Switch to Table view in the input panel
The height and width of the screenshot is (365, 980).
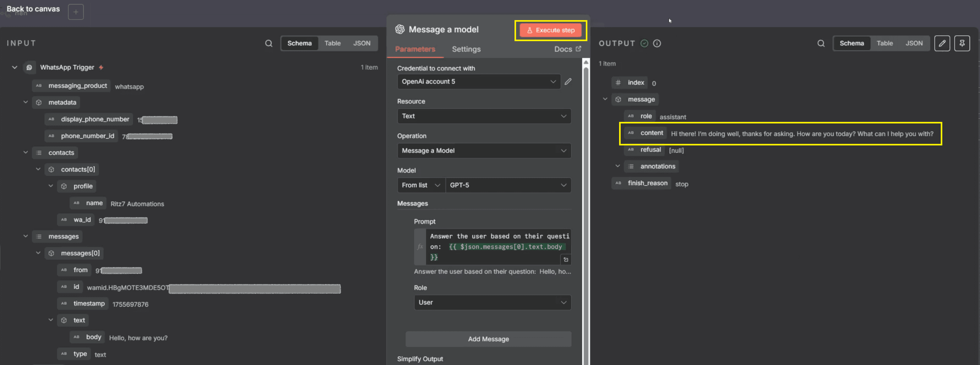[x=333, y=43]
